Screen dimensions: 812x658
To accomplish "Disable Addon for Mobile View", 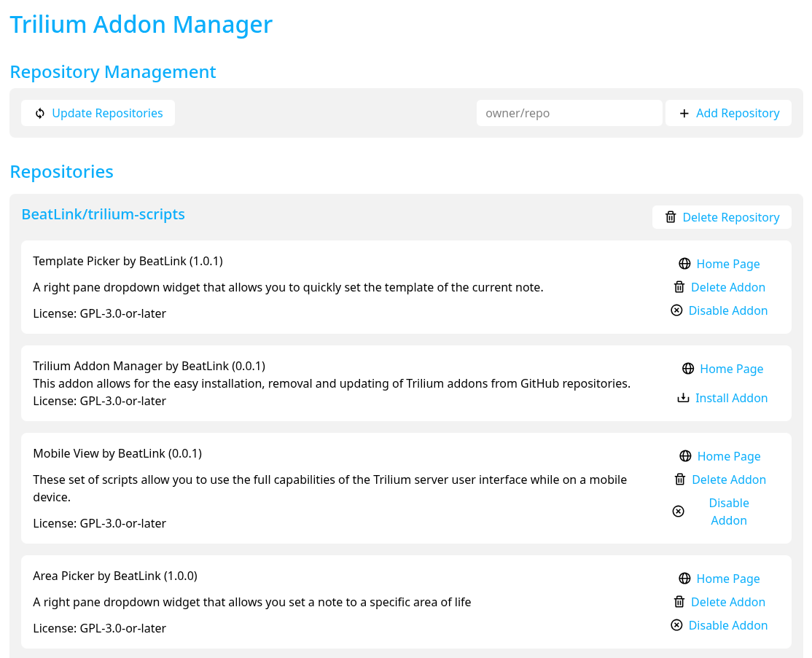I will [729, 512].
